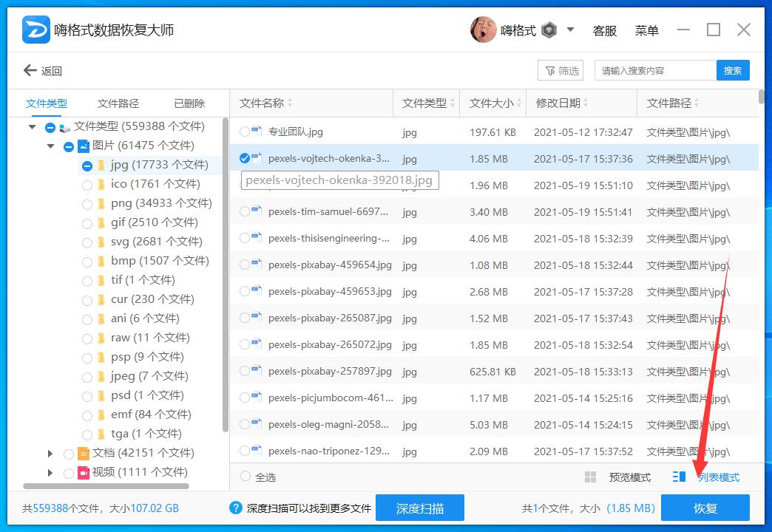Click the documents category icon

click(84, 453)
